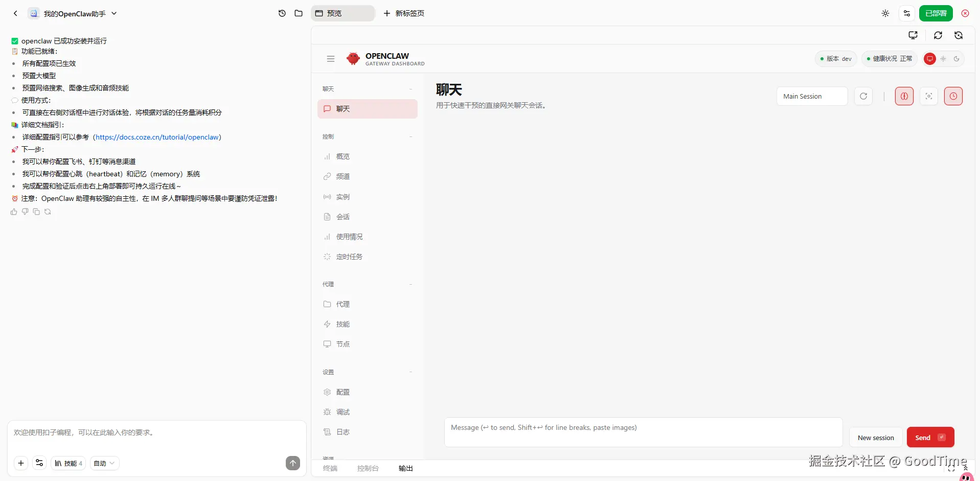
Task: Reload the preview with refresh icon
Action: click(x=938, y=35)
